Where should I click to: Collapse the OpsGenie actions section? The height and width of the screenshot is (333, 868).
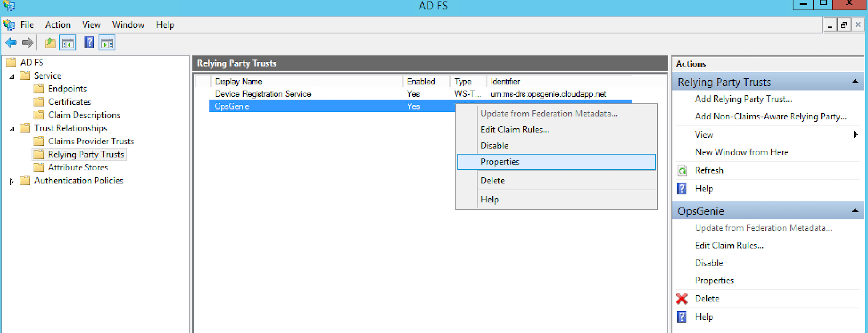click(855, 211)
